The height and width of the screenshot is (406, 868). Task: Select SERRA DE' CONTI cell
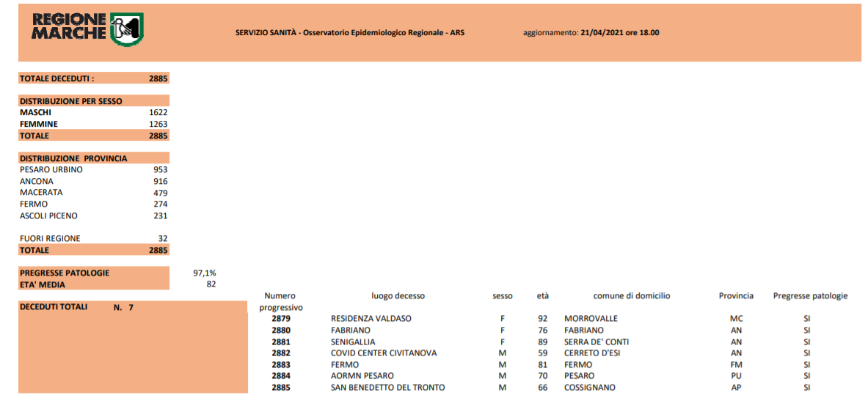point(597,342)
